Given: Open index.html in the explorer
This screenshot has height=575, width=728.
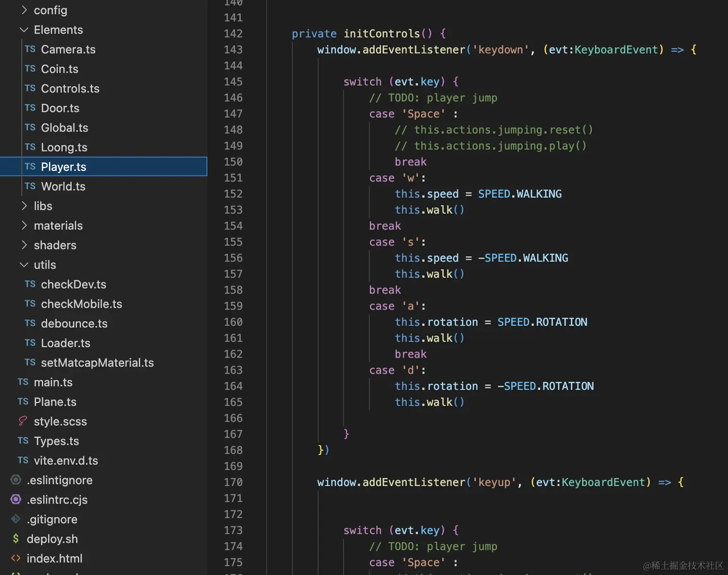Looking at the screenshot, I should coord(55,559).
